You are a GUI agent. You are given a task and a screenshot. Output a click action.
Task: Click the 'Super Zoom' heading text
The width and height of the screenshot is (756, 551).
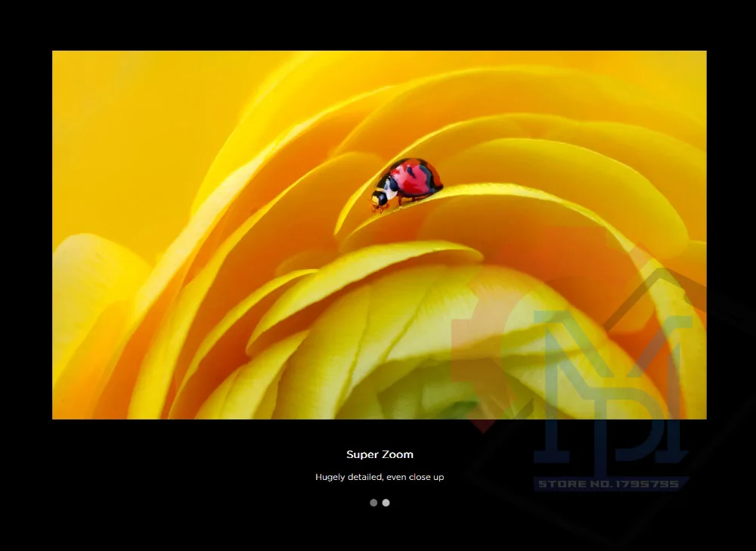click(380, 454)
